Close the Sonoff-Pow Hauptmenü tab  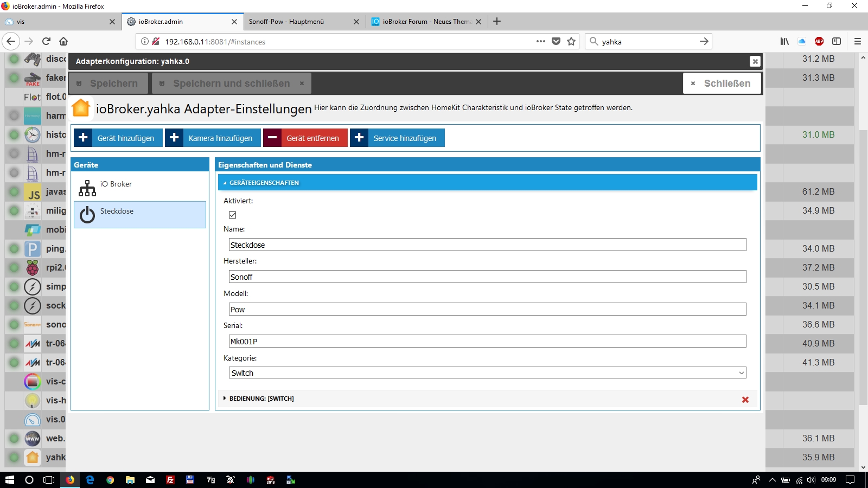356,22
